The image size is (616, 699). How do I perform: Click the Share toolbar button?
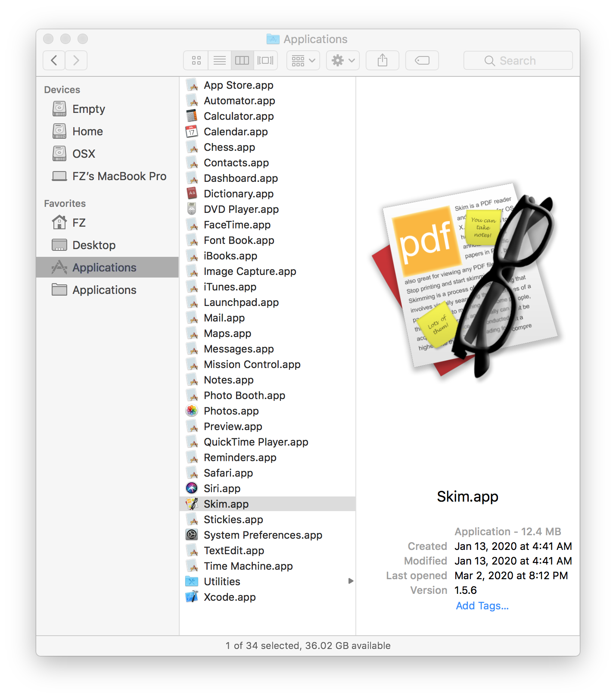coord(383,60)
